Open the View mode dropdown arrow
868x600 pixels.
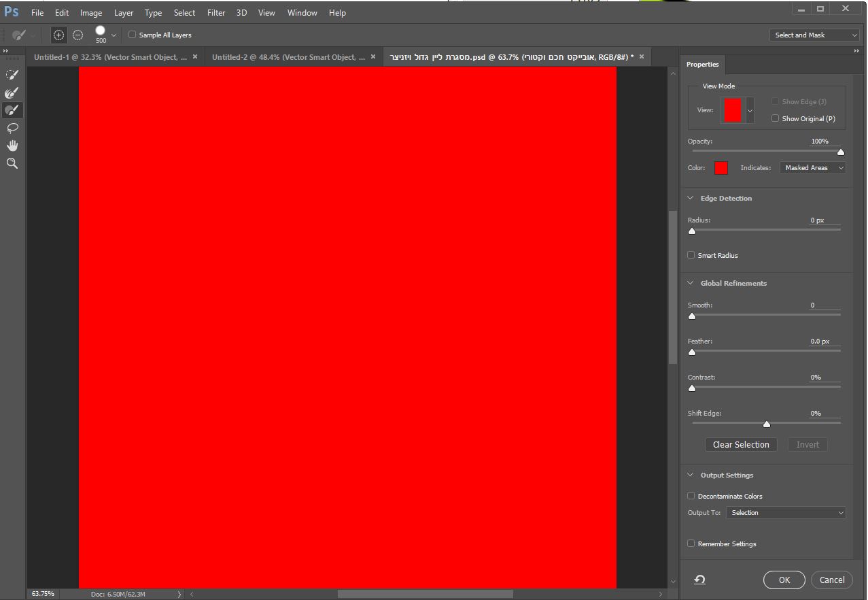click(750, 110)
